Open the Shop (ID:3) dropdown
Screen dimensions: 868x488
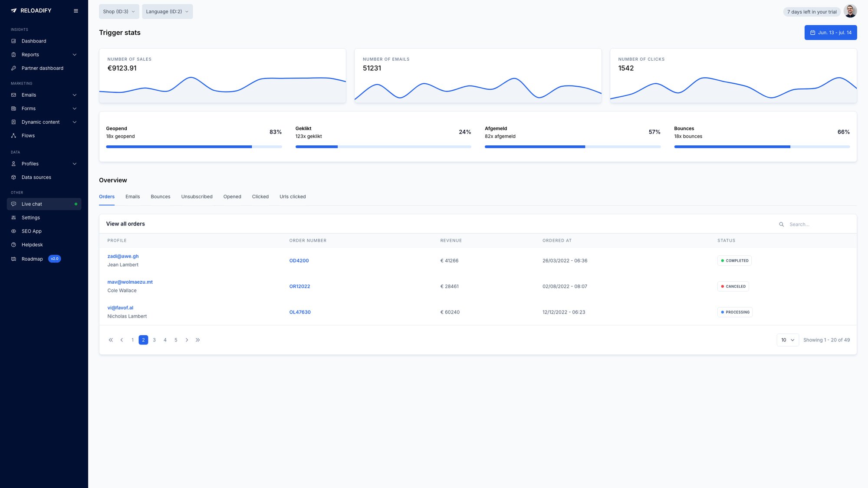[118, 11]
